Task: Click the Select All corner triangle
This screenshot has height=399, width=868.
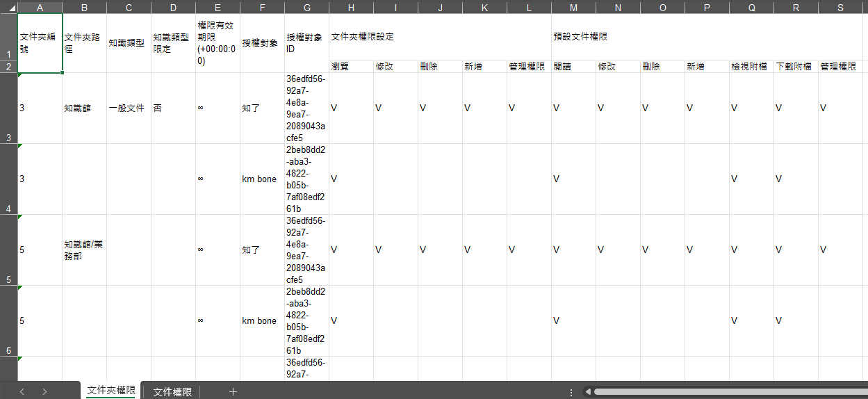Action: click(x=9, y=7)
